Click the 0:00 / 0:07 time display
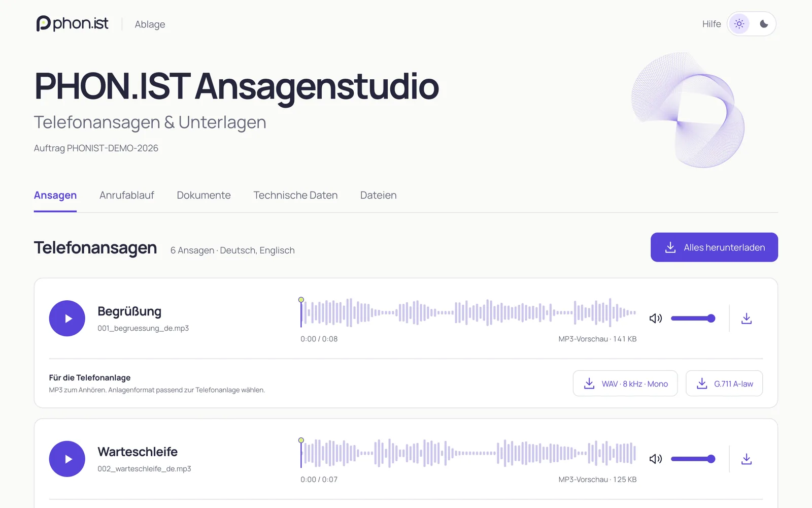This screenshot has height=508, width=812. pyautogui.click(x=319, y=480)
